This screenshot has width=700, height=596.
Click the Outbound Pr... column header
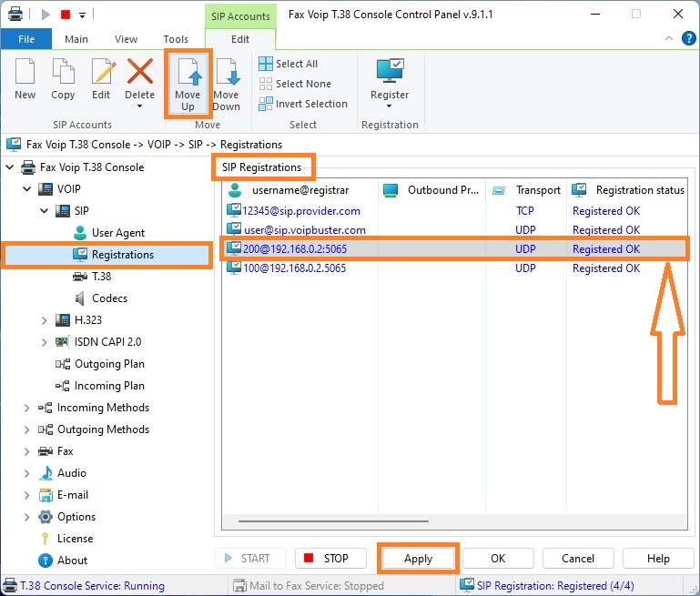coord(431,190)
